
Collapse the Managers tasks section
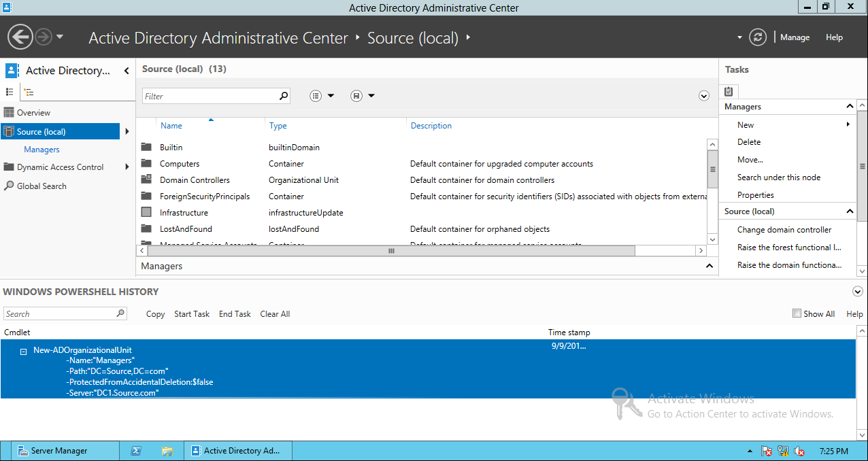(x=848, y=106)
